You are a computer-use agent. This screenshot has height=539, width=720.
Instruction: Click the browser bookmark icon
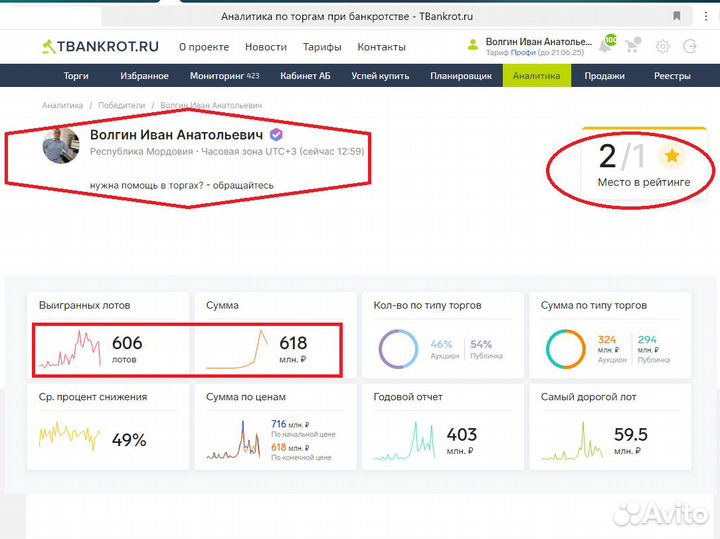(677, 15)
